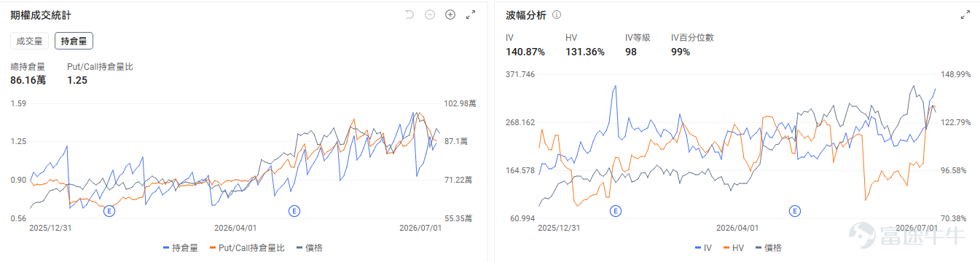This screenshot has width=980, height=262.
Task: Zoom out with the minus circle icon
Action: tap(430, 15)
